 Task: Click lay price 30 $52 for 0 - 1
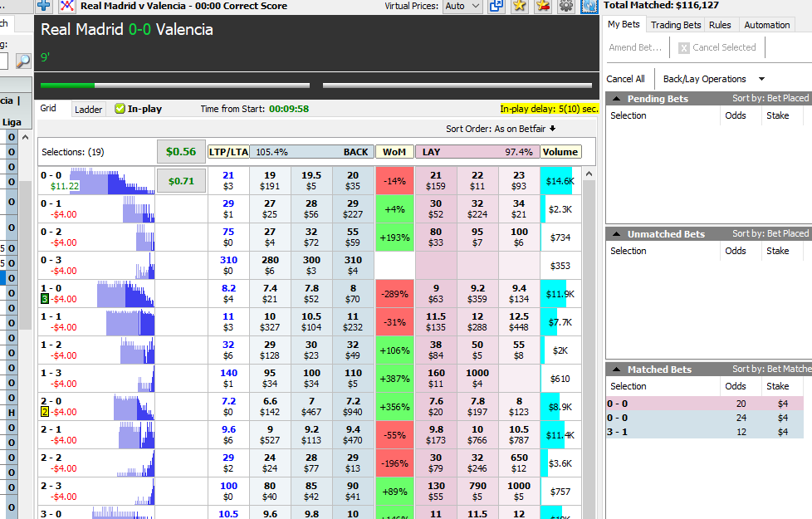[436, 208]
